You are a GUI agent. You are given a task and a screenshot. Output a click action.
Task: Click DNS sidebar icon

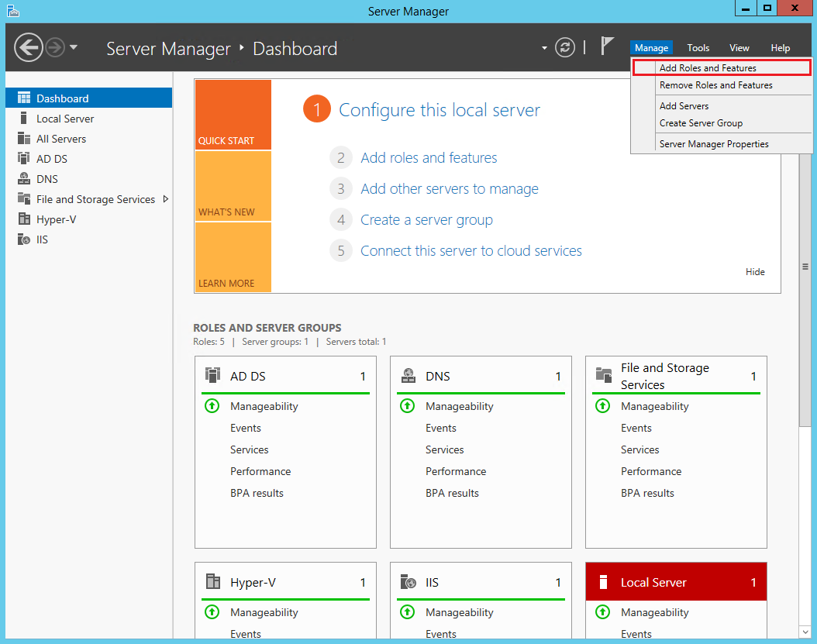point(24,179)
